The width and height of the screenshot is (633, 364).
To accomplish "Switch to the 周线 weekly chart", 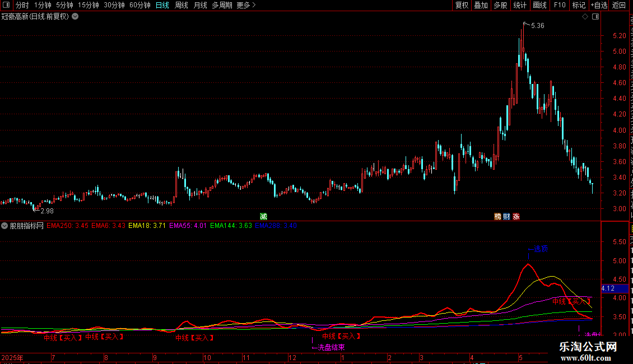I will [181, 5].
